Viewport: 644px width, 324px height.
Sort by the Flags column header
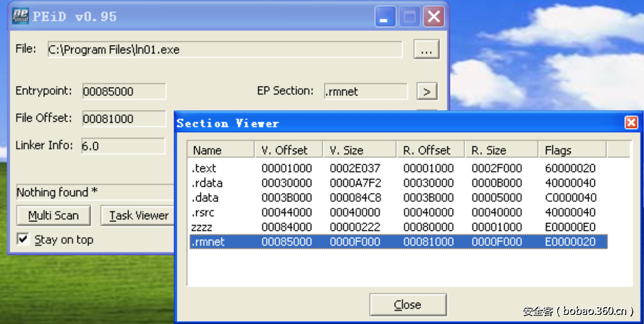(572, 150)
